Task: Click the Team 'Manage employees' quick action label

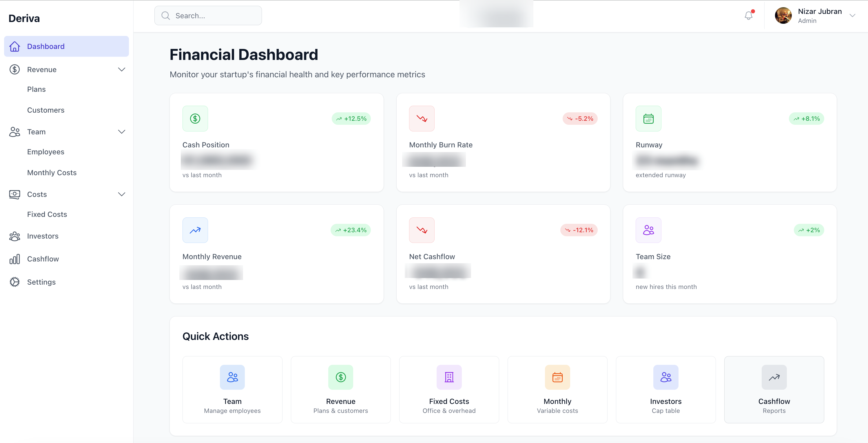Action: pos(232,411)
